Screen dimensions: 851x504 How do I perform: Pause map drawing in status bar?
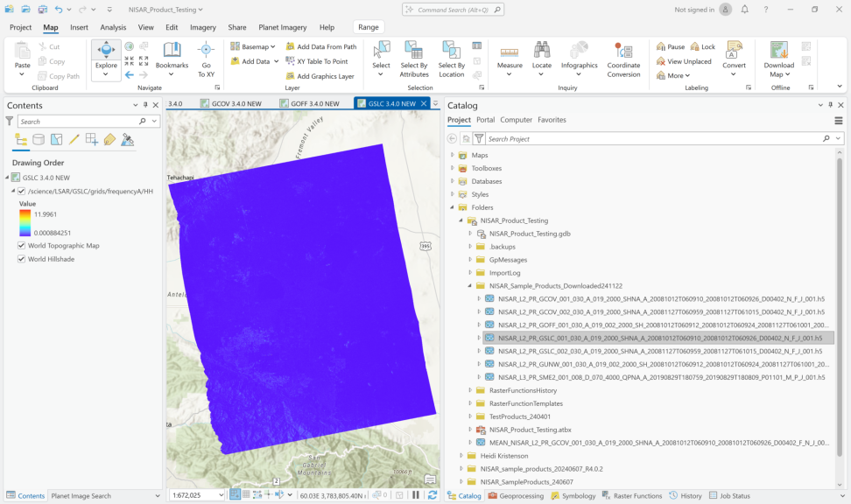pos(416,494)
